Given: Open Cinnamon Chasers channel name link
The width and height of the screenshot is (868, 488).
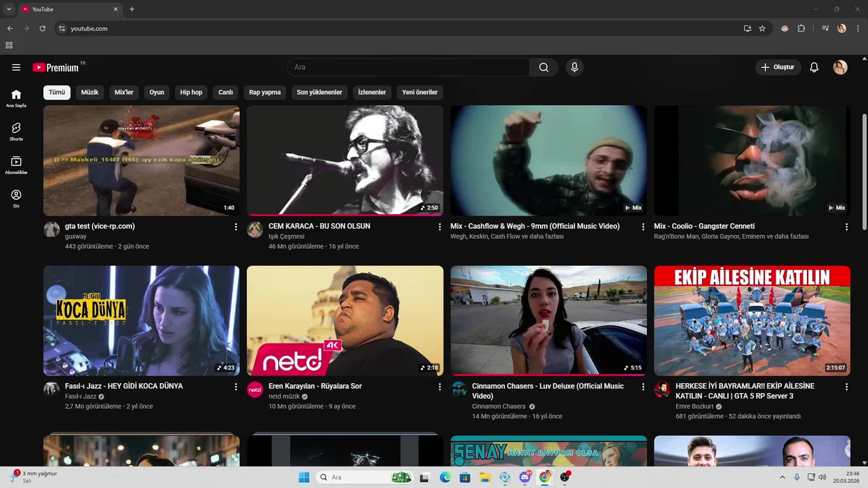Looking at the screenshot, I should (x=498, y=407).
